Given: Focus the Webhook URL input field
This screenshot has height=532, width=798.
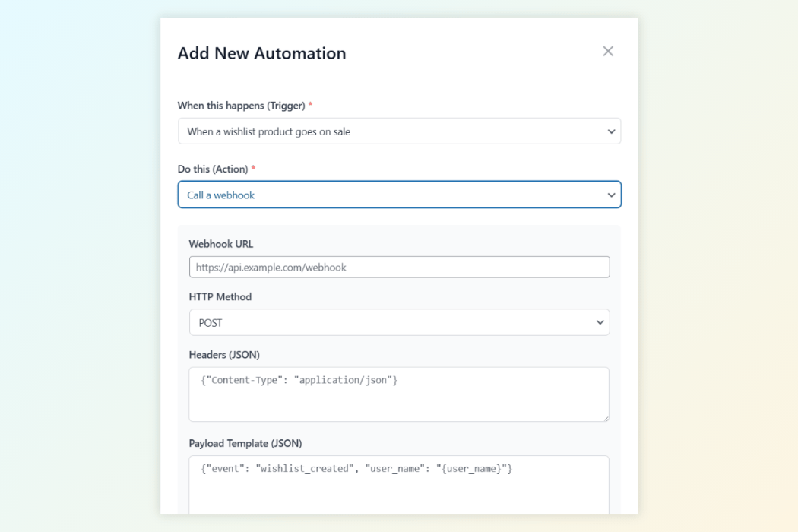Looking at the screenshot, I should coord(399,268).
